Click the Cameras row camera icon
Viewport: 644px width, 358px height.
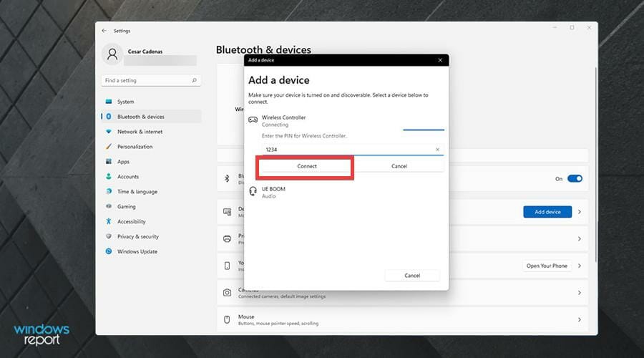(x=227, y=293)
